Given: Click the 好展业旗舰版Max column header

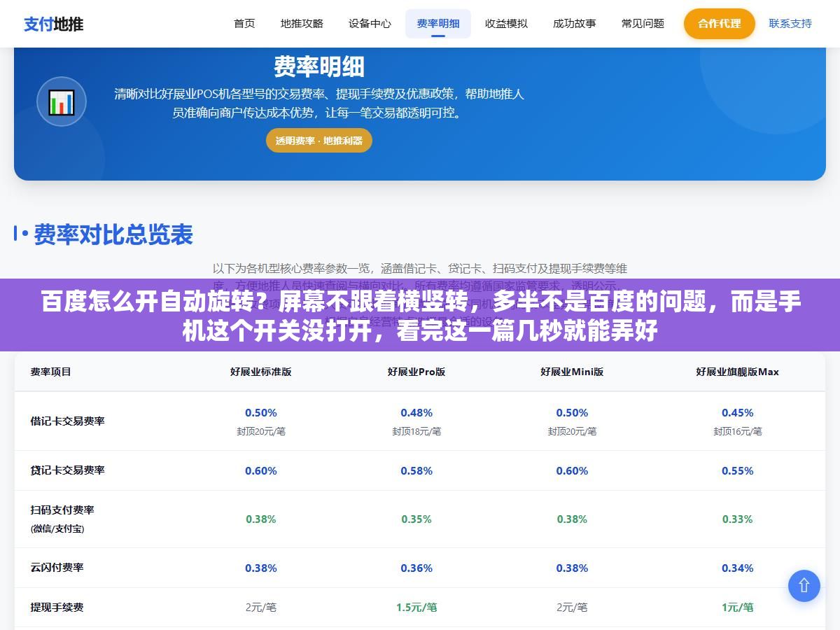Looking at the screenshot, I should pyautogui.click(x=737, y=372).
